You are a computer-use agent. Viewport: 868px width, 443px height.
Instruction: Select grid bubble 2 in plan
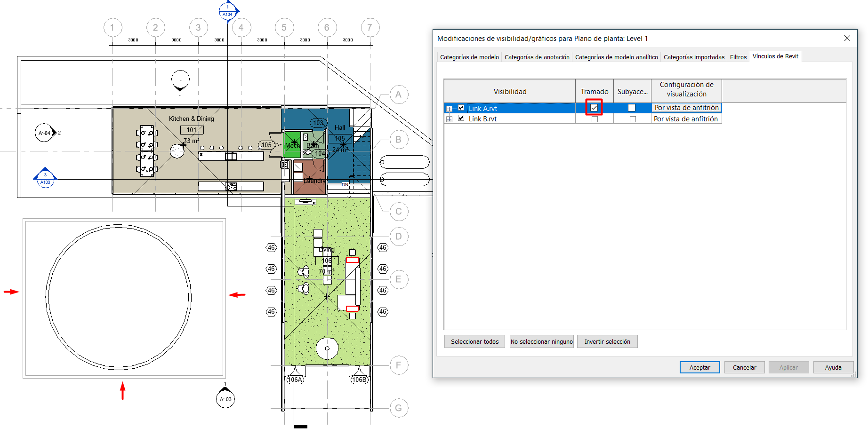click(155, 27)
